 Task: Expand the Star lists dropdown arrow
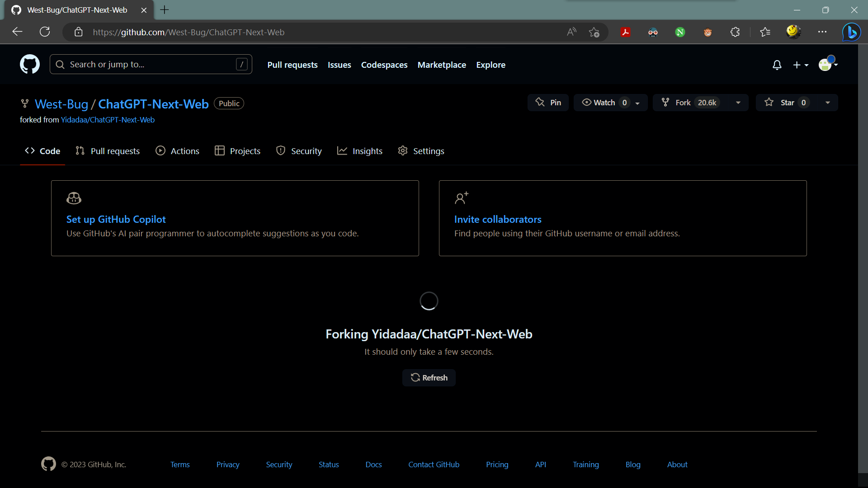(828, 103)
